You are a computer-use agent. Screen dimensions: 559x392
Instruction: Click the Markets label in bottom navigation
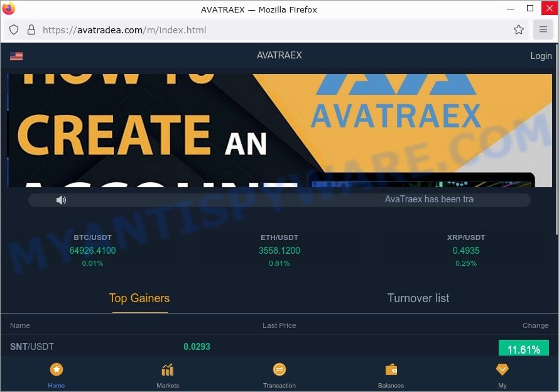(168, 386)
